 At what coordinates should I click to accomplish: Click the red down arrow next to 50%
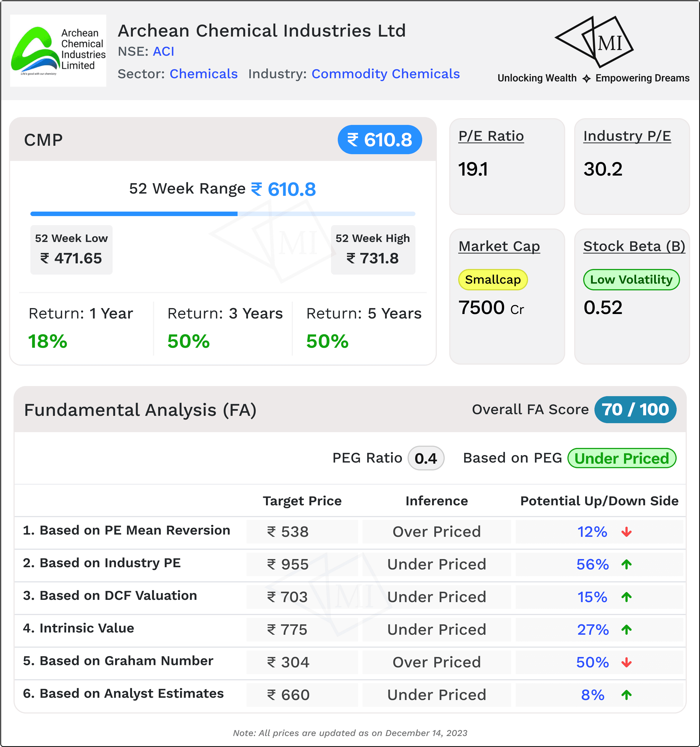click(626, 663)
